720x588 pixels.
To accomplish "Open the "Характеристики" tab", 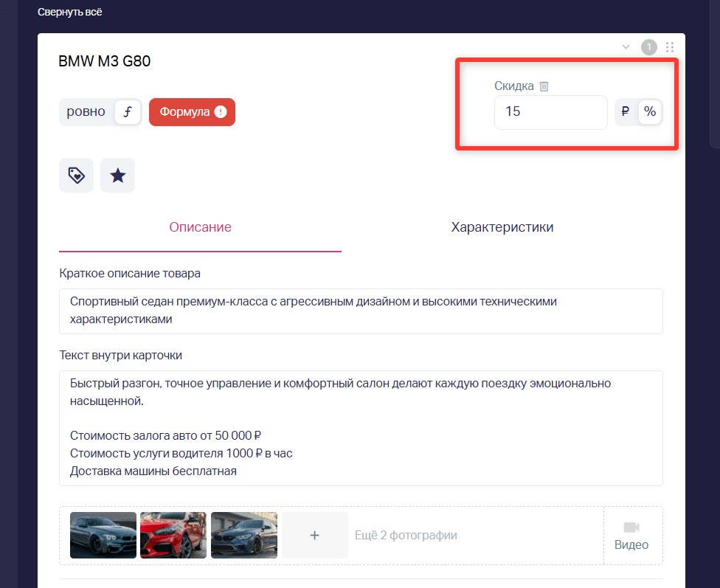I will [502, 227].
